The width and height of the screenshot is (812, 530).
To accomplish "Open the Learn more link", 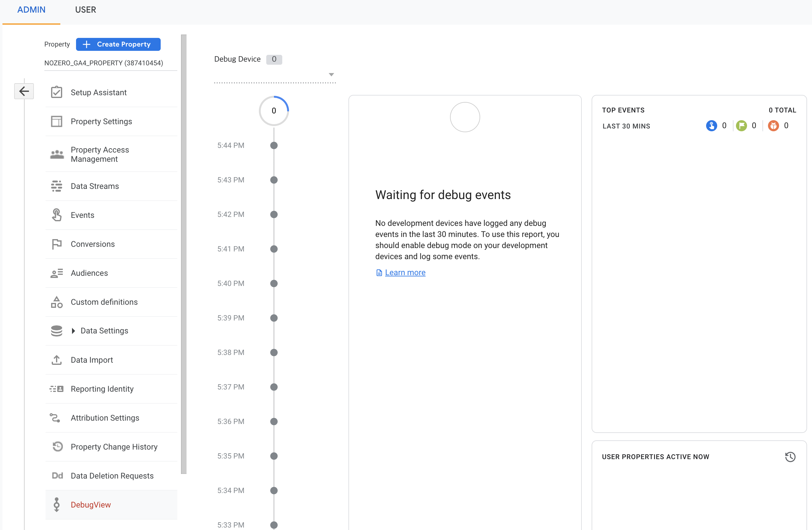I will coord(405,272).
